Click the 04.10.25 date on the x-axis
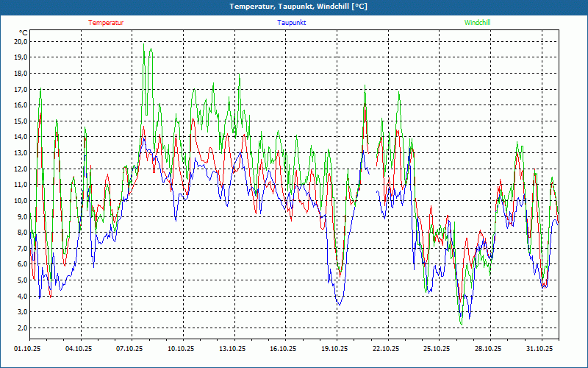The width and height of the screenshot is (588, 368). [79, 349]
